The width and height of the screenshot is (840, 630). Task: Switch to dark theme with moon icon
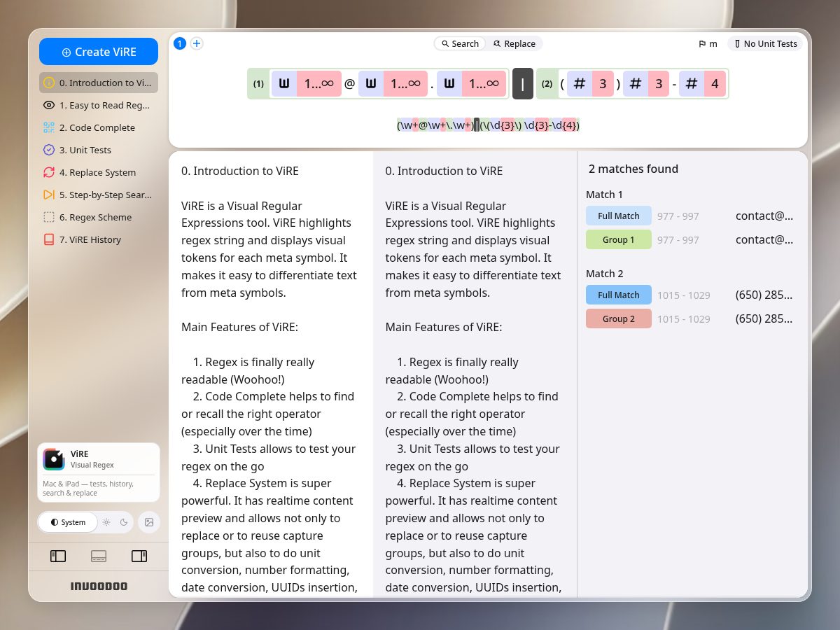click(x=124, y=522)
